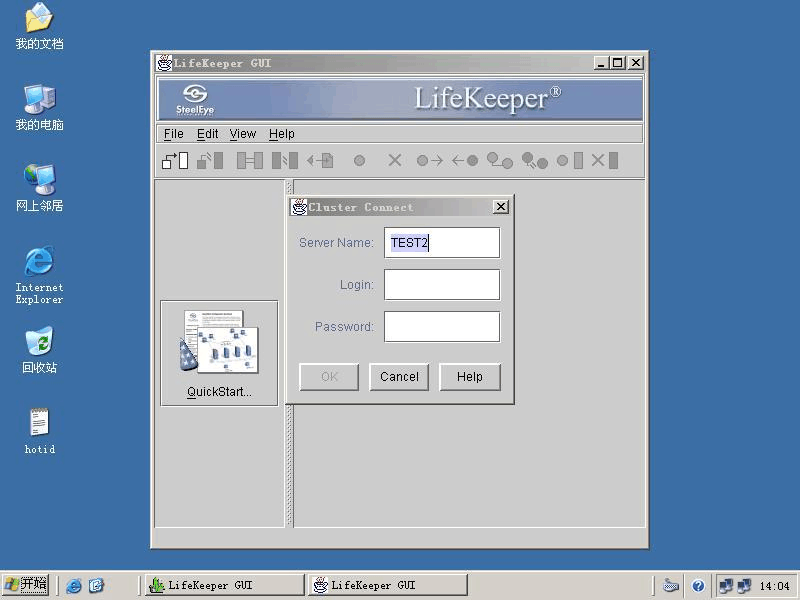Maximize the LifeKeeper GUI window
Image resolution: width=800 pixels, height=600 pixels.
[x=618, y=63]
